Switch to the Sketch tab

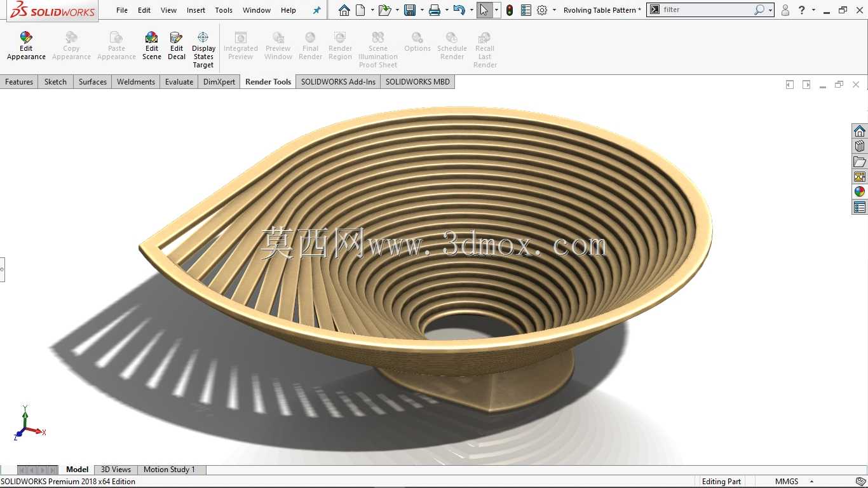click(55, 82)
